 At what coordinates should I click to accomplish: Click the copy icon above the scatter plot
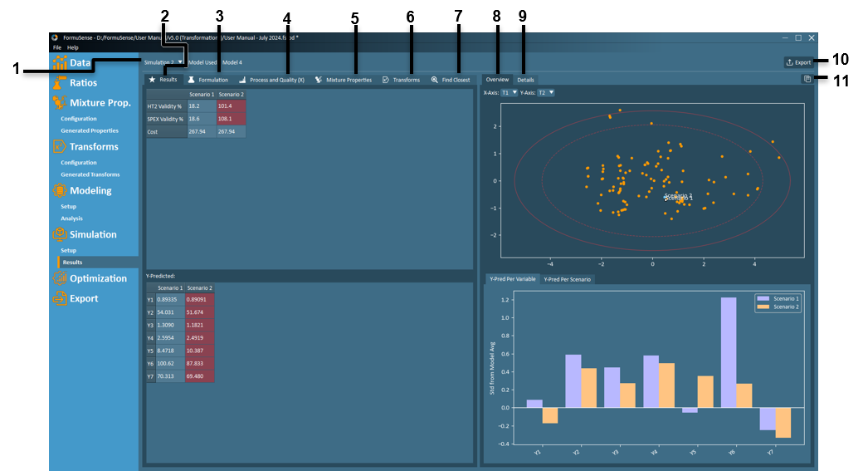tap(807, 80)
